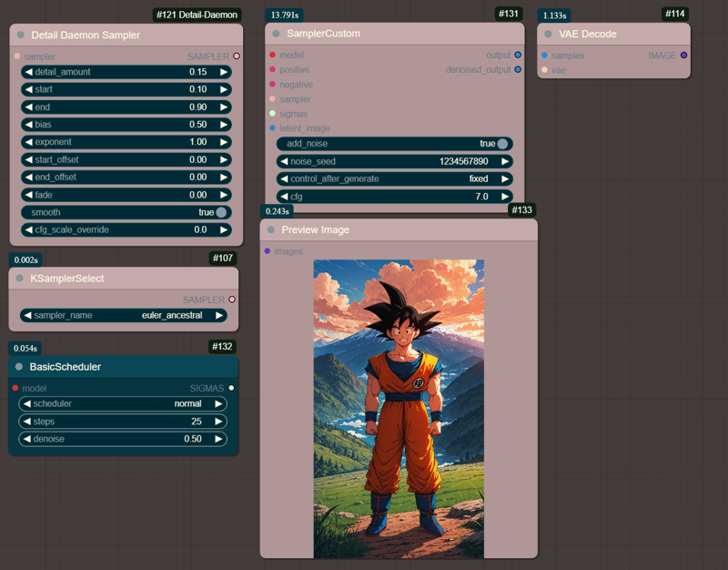Increase noise_seed with its right arrow

click(x=505, y=161)
